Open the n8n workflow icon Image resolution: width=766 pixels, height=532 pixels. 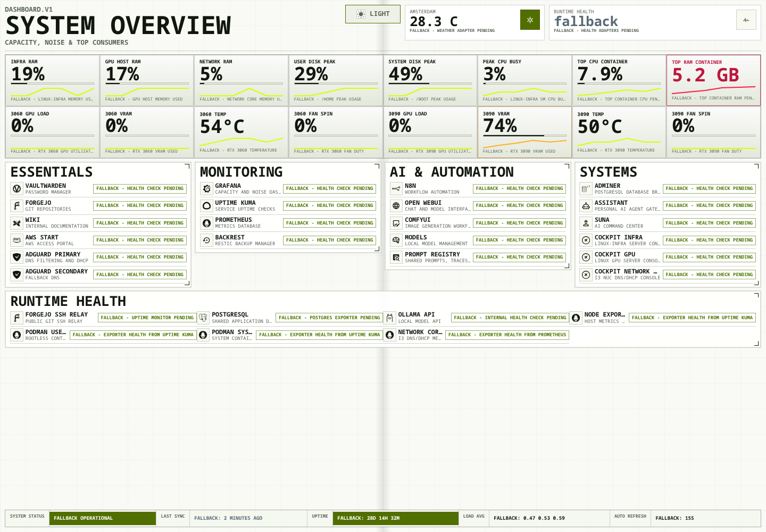(x=396, y=188)
